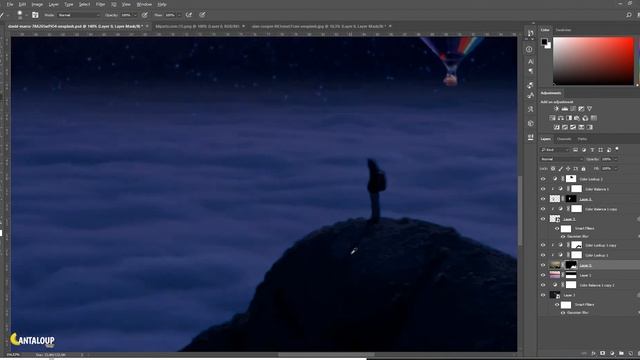Open the Filter menu
This screenshot has width=640, height=360.
point(100,4)
